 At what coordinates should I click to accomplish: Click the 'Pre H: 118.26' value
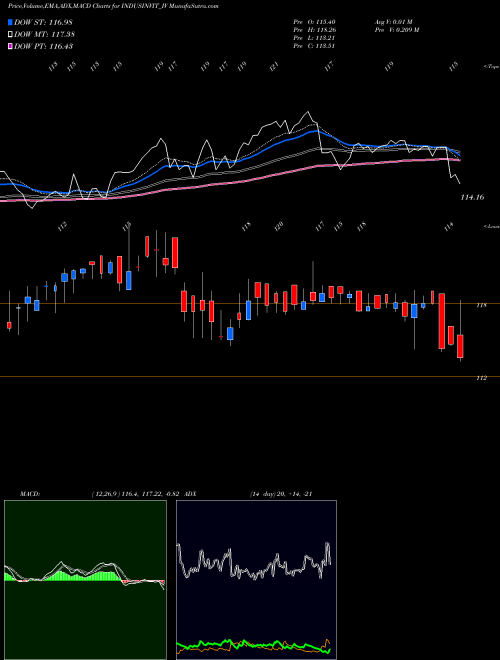pos(314,30)
